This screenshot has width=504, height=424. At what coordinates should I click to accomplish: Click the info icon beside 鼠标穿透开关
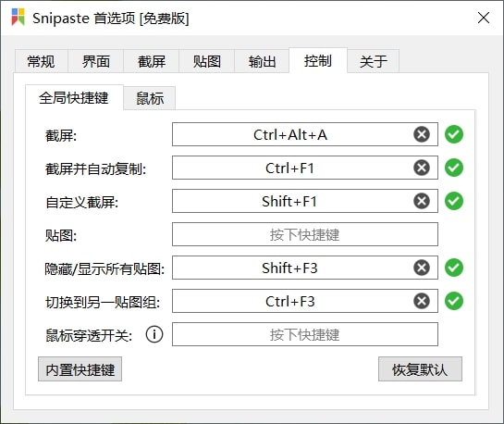click(x=154, y=334)
